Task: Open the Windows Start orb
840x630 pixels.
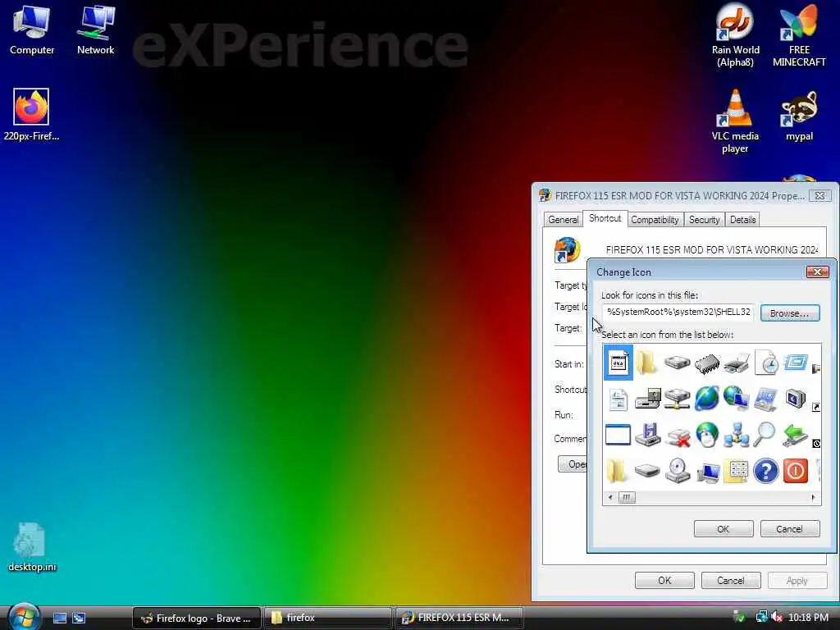Action: click(24, 617)
